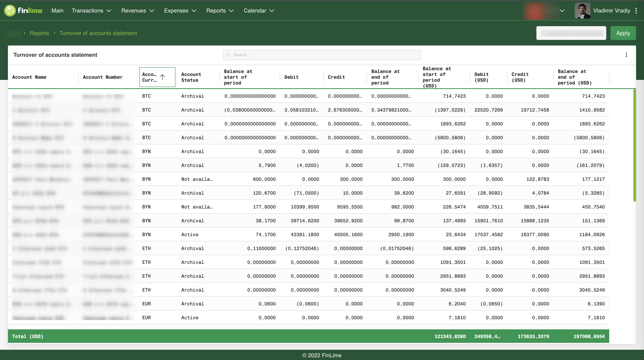Open the Reports navigation menu

click(x=220, y=11)
